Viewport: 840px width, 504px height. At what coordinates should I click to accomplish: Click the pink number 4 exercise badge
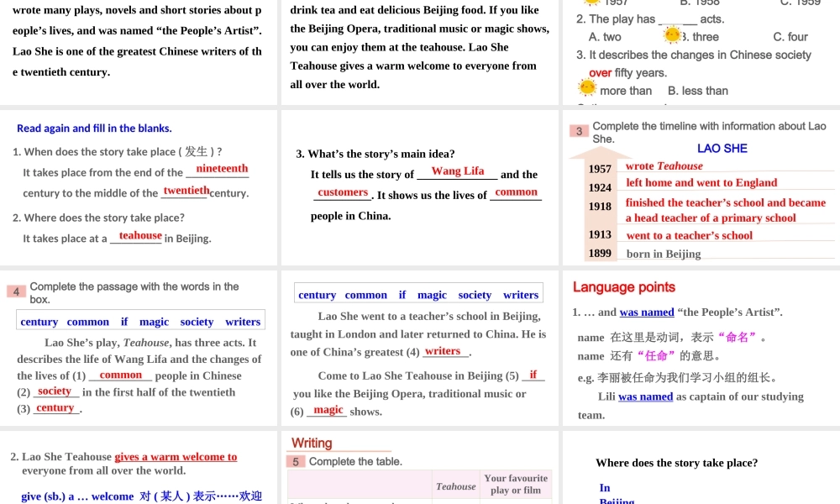point(16,291)
